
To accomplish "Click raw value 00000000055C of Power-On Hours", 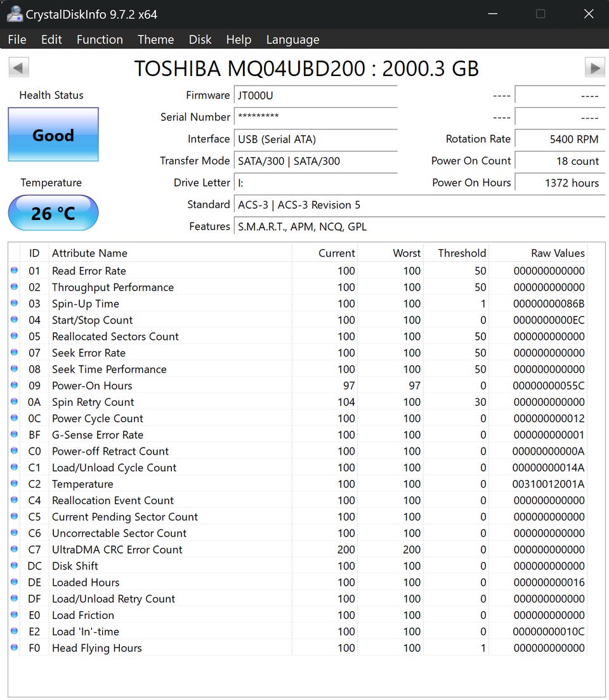I will point(548,386).
